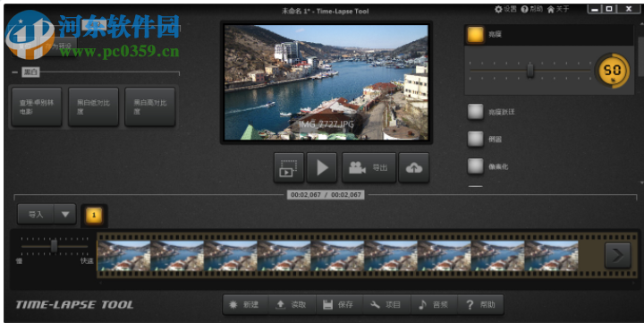Enable the 像素化 pixelate effect toggle

tap(475, 166)
